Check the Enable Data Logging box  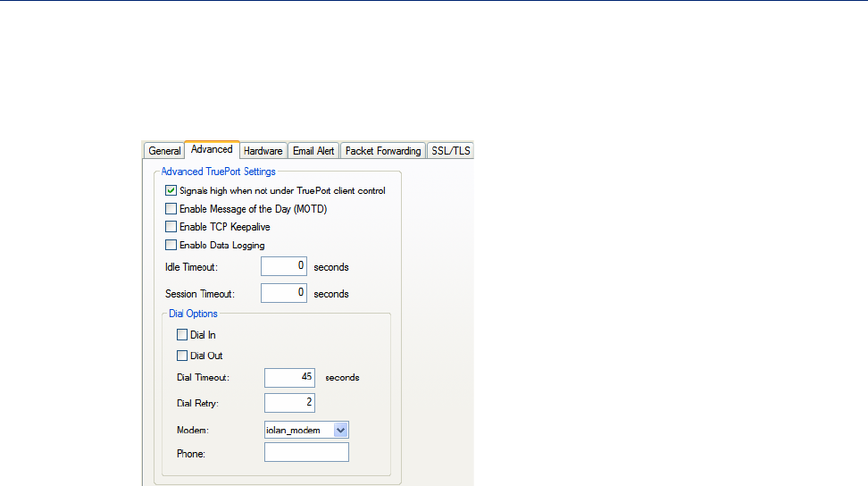point(171,245)
